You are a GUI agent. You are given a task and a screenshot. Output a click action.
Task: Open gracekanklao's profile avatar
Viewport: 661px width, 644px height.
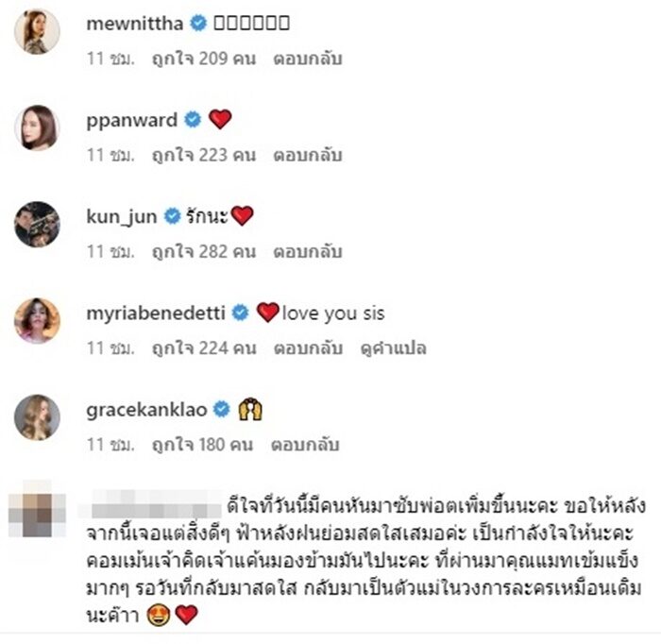[x=37, y=417]
